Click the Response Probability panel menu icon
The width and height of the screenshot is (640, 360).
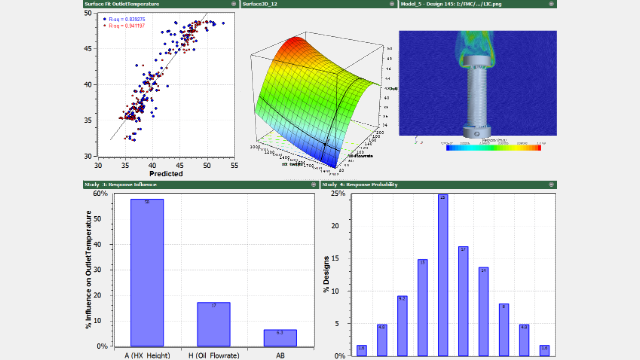(551, 184)
